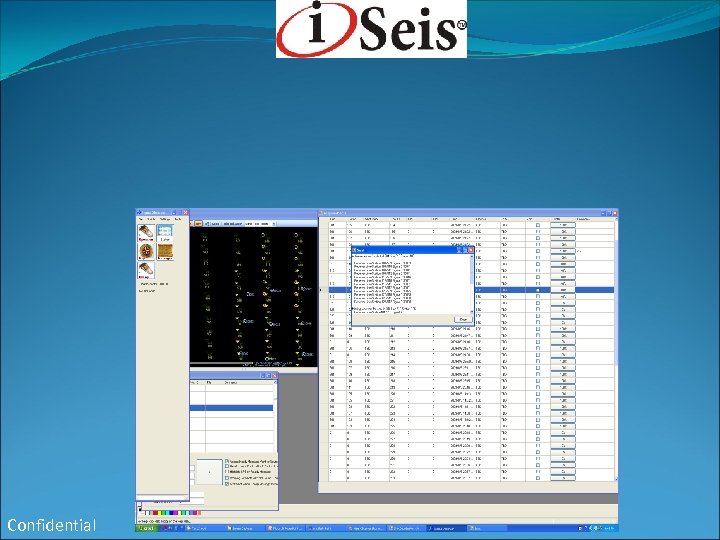Select the highlighted row in the lower-left list window
Screen dimensions: 720x540
pyautogui.click(x=231, y=408)
